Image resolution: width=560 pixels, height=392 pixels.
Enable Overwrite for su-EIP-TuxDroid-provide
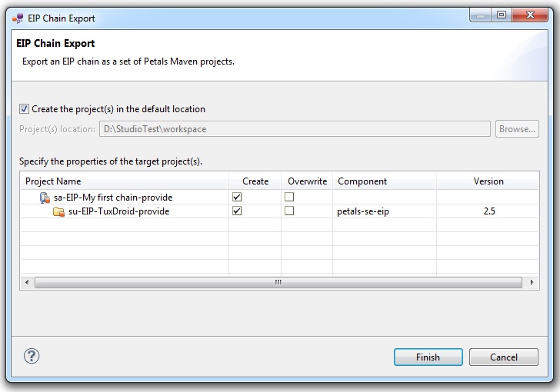(x=289, y=211)
